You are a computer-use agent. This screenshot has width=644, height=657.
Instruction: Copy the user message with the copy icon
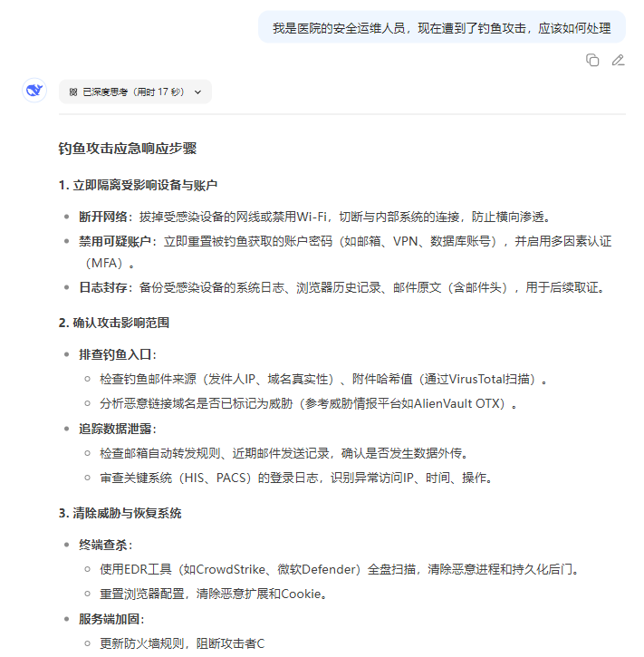pos(592,60)
